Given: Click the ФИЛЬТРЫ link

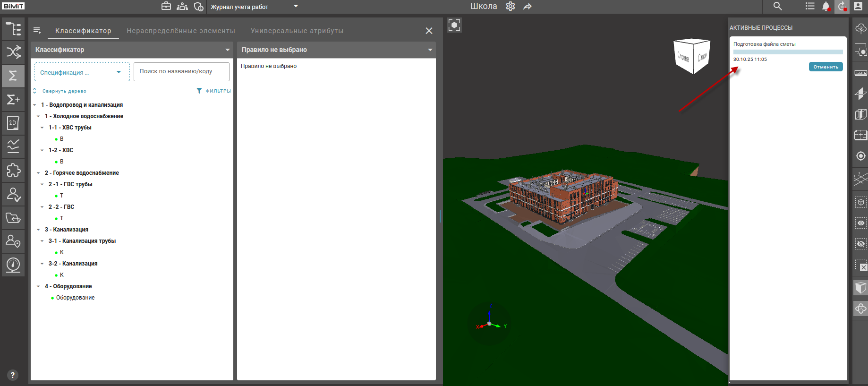Looking at the screenshot, I should coord(214,91).
